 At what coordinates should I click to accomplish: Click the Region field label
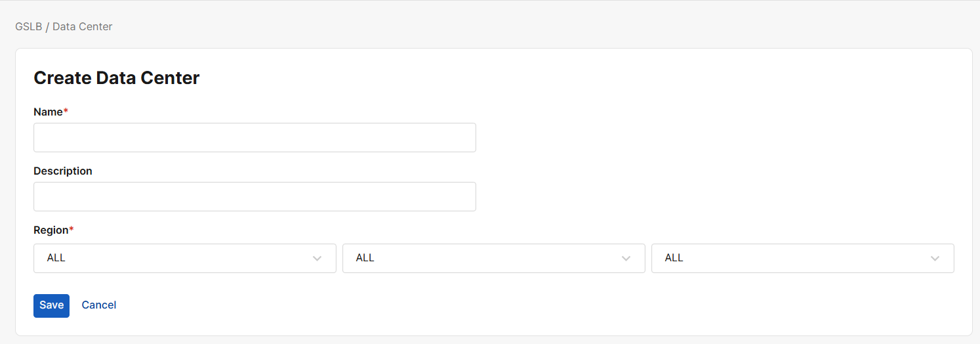pyautogui.click(x=51, y=230)
